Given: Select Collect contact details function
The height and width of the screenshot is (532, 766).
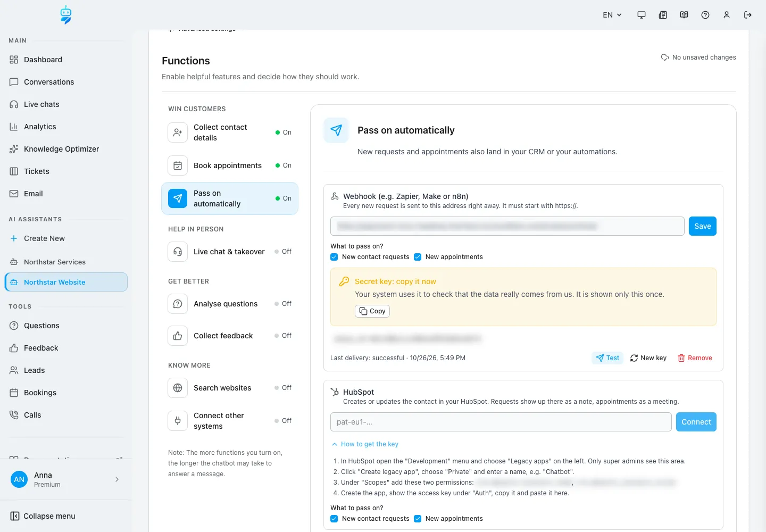Looking at the screenshot, I should coord(230,132).
